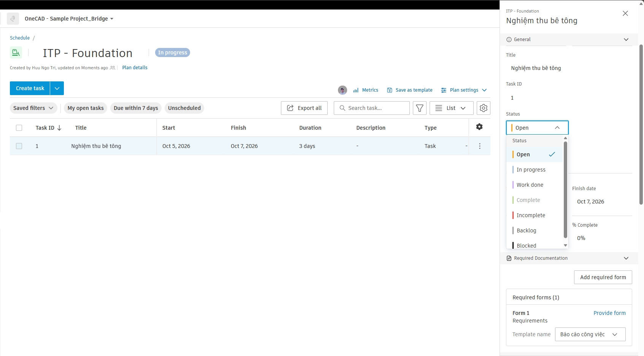644x356 pixels.
Task: Open Saved filters dropdown
Action: click(x=33, y=108)
